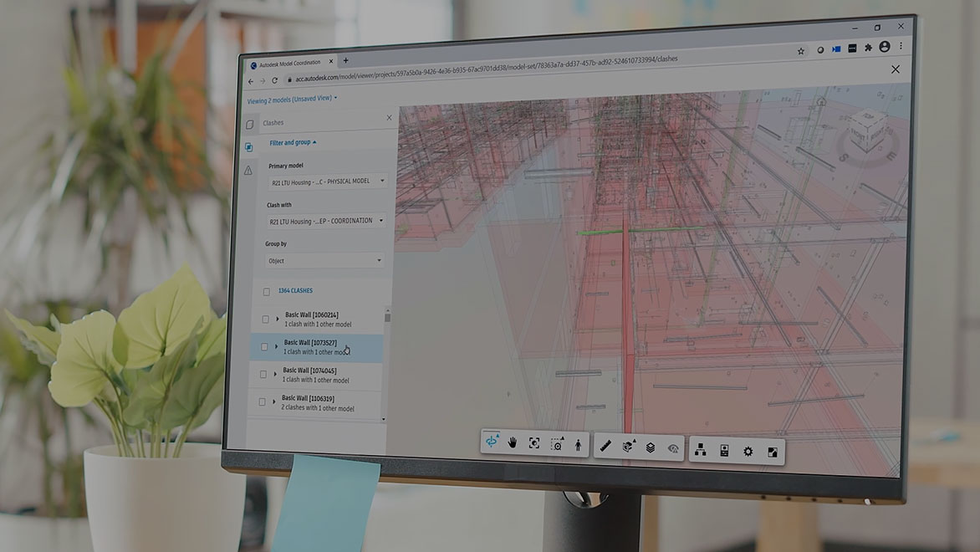Activate the Zoom window tool
The image size is (980, 552).
(x=556, y=444)
